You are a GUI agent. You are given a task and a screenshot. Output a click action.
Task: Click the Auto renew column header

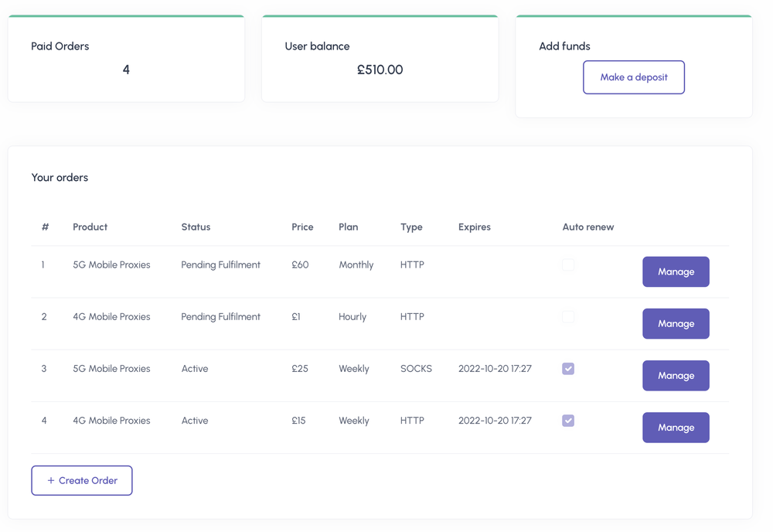click(587, 227)
